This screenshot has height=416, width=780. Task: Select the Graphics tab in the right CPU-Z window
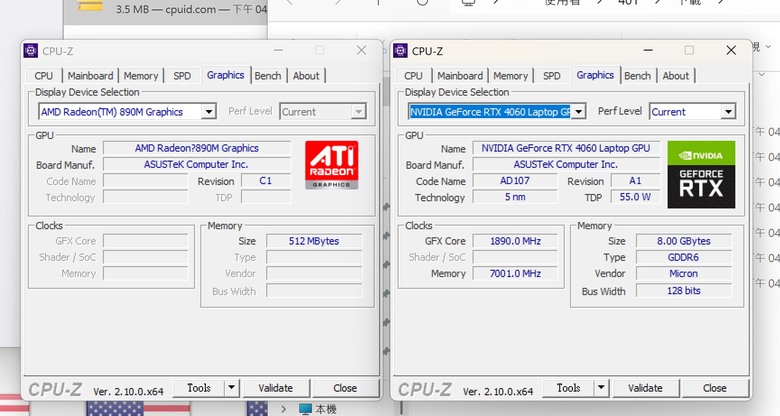pyautogui.click(x=595, y=75)
